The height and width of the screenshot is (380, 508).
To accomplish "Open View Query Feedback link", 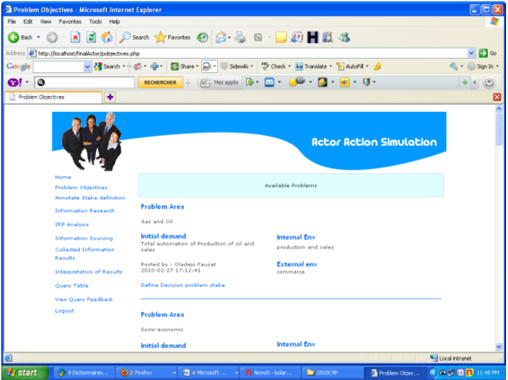I will pyautogui.click(x=84, y=299).
